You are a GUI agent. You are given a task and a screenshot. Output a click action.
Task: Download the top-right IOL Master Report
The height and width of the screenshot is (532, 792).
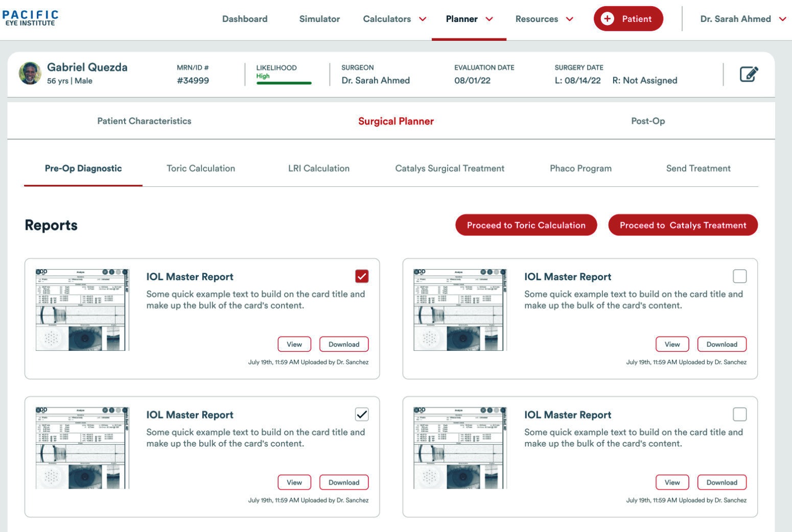721,344
